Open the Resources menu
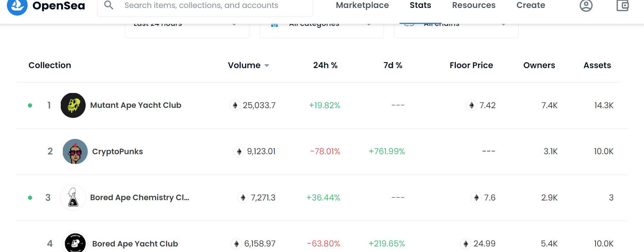 tap(474, 5)
